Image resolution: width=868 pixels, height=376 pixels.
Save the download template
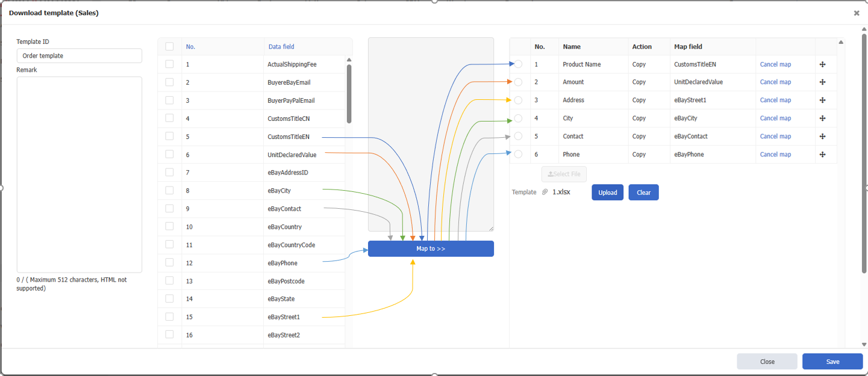pos(832,362)
